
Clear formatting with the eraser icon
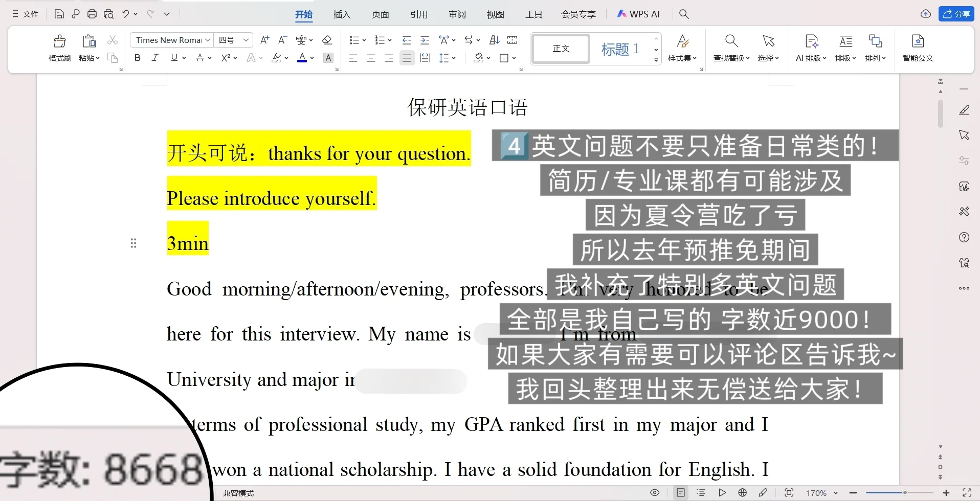(327, 40)
